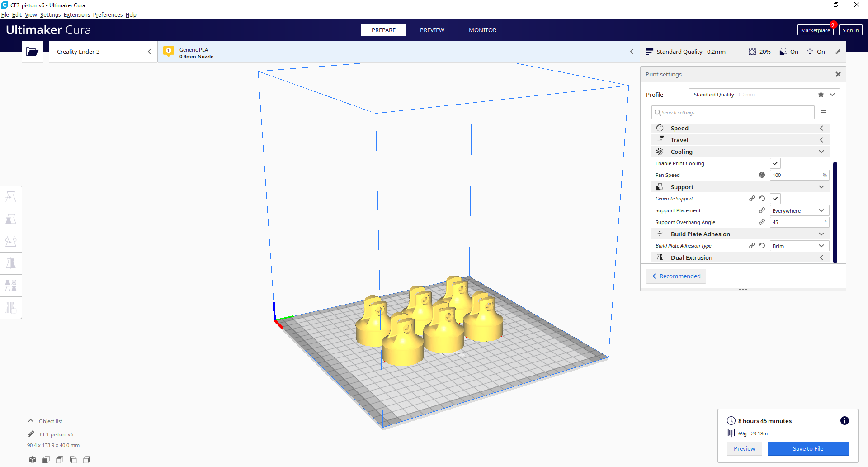Switch back to Recommended settings
This screenshot has width=868, height=467.
tap(676, 276)
